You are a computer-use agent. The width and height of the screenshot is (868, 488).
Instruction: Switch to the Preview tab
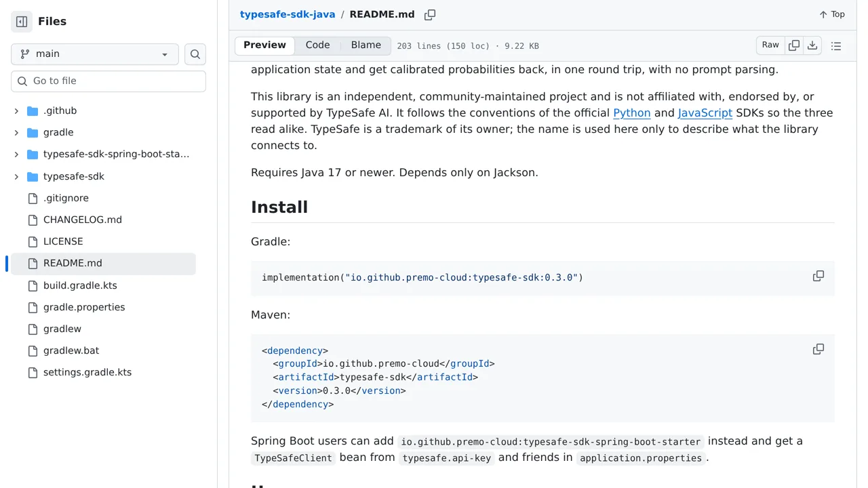[265, 45]
